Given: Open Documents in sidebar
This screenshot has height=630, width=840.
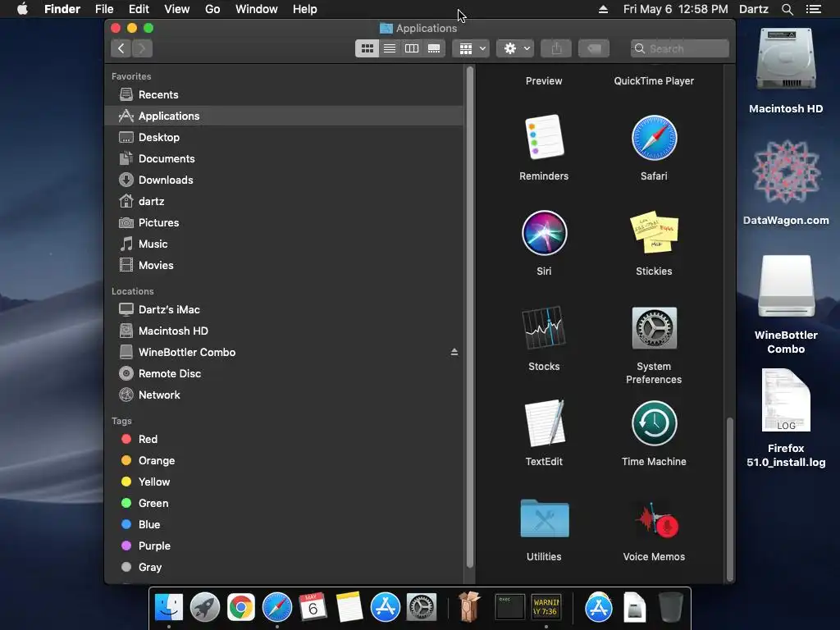Looking at the screenshot, I should click(285, 158).
